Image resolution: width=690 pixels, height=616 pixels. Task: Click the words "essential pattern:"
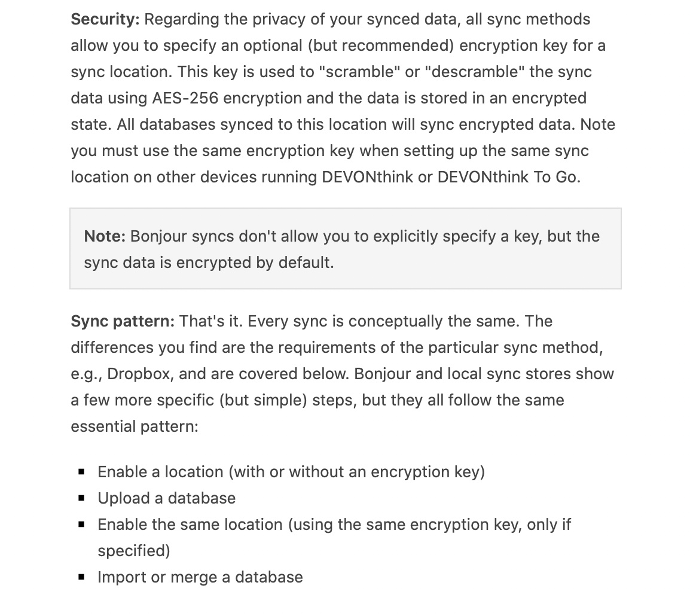point(134,426)
